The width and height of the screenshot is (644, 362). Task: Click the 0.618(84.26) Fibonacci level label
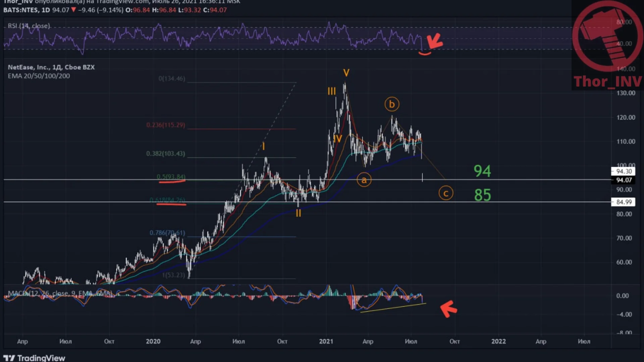[167, 200]
